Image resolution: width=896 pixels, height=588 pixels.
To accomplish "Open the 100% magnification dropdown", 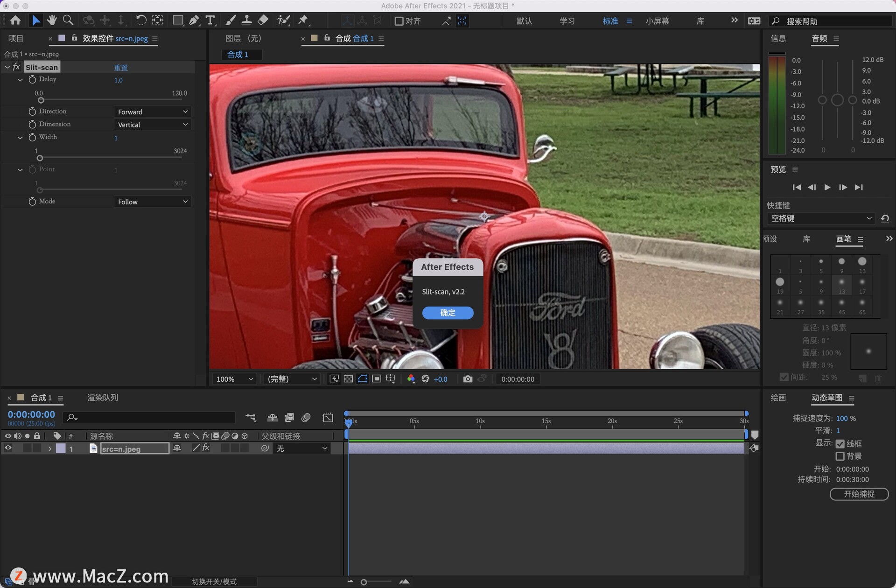I will click(234, 379).
